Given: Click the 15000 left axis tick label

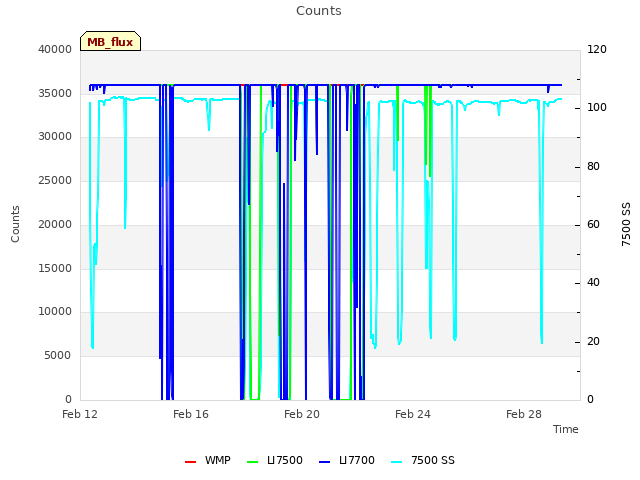Looking at the screenshot, I should [55, 268].
